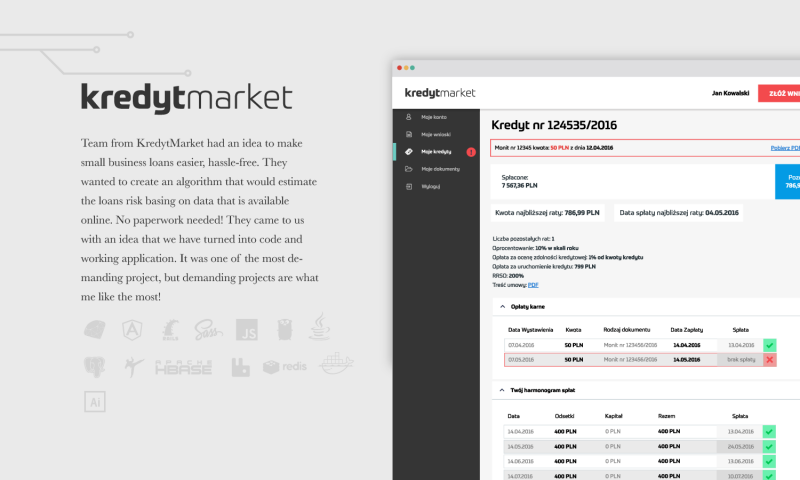Screen dimensions: 800x480
Task: Click the Java coffee cup icon
Action: click(x=319, y=326)
